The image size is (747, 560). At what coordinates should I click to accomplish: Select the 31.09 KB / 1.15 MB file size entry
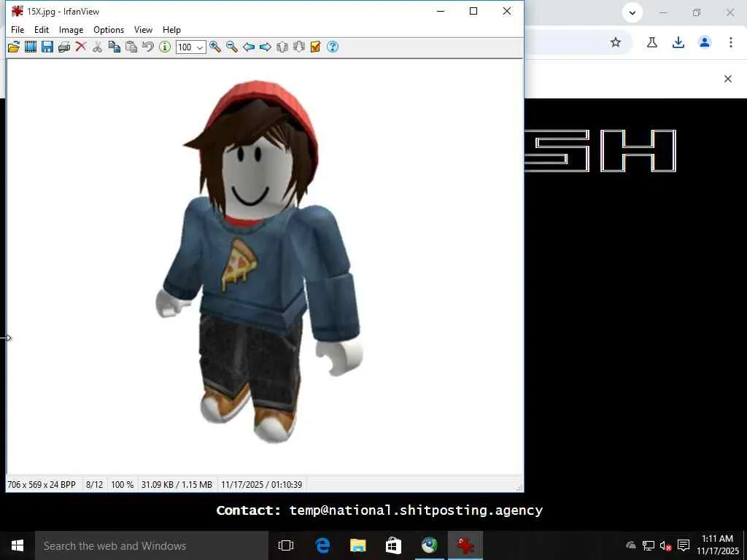click(177, 485)
